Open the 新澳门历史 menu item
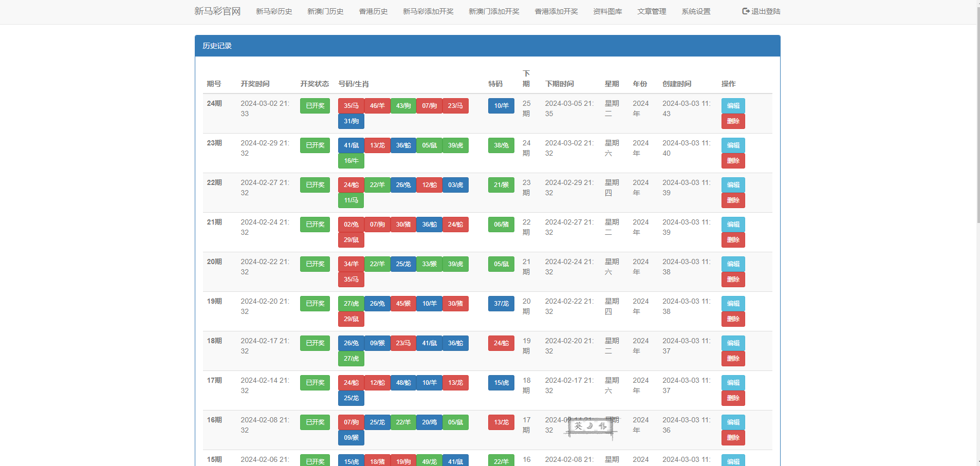This screenshot has height=466, width=980. (325, 11)
